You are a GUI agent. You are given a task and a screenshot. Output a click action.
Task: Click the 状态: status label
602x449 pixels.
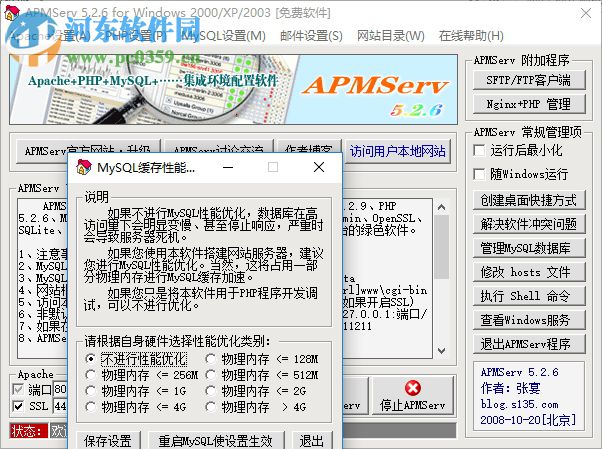(x=29, y=431)
